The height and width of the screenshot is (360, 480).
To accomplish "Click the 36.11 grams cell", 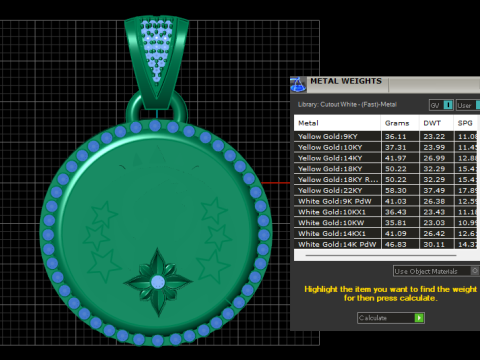I will pyautogui.click(x=400, y=136).
